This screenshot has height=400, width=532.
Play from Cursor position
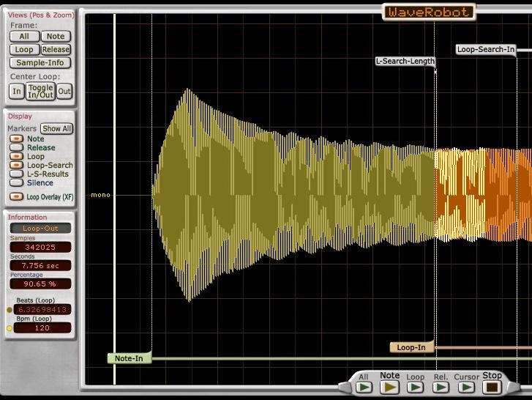tap(466, 388)
